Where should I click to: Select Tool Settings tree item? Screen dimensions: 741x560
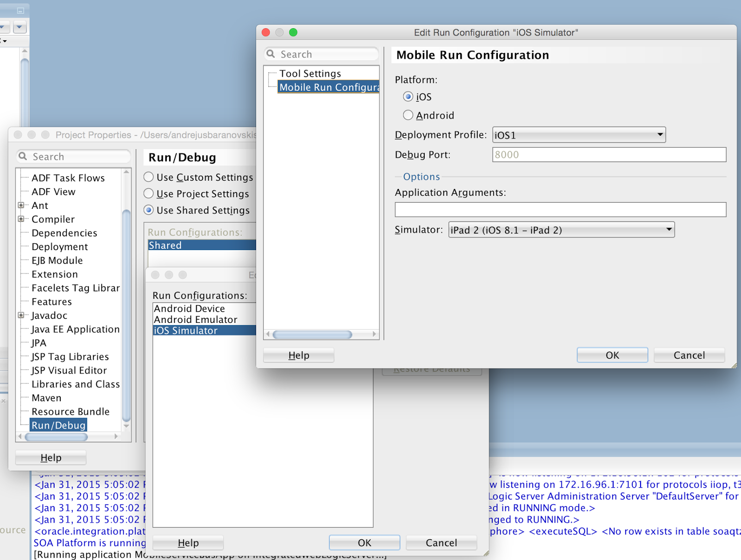[310, 74]
